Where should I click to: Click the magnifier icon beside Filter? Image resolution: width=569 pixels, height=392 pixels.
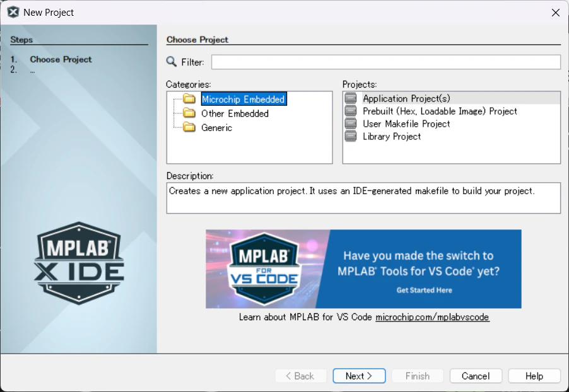172,62
